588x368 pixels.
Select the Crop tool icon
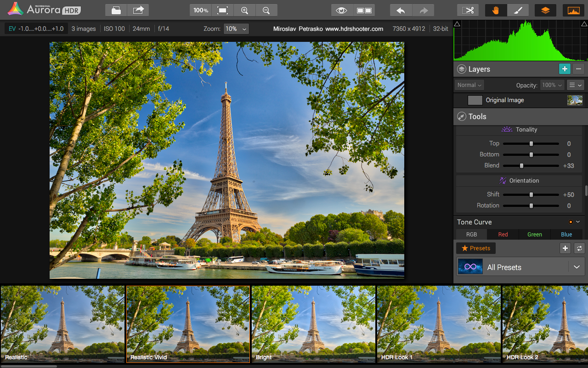tap(468, 10)
